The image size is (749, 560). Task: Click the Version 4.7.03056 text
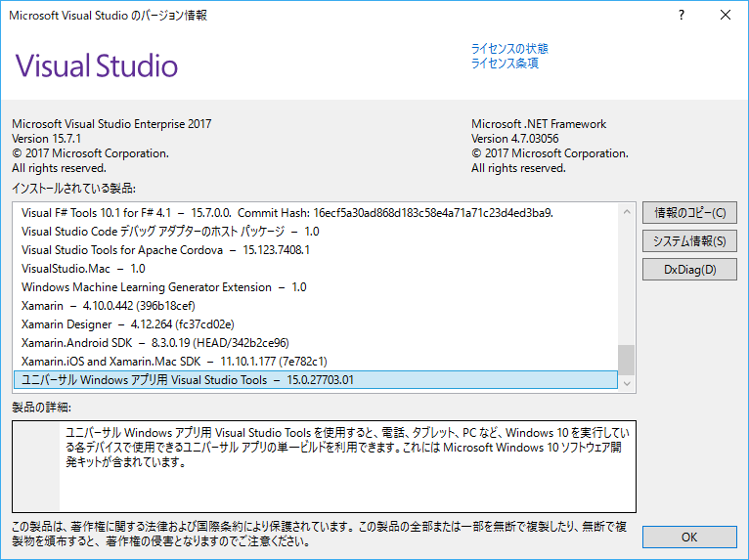click(515, 139)
